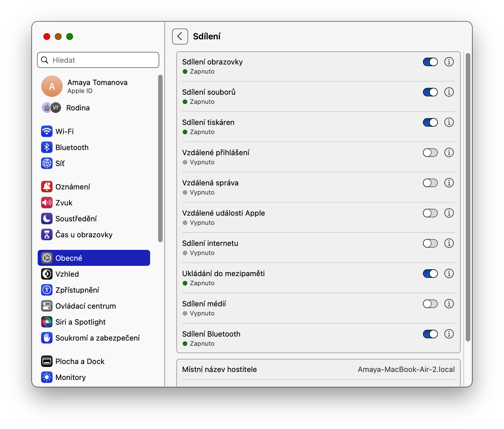Show info for Sdílení médií
This screenshot has width=504, height=429.
449,304
